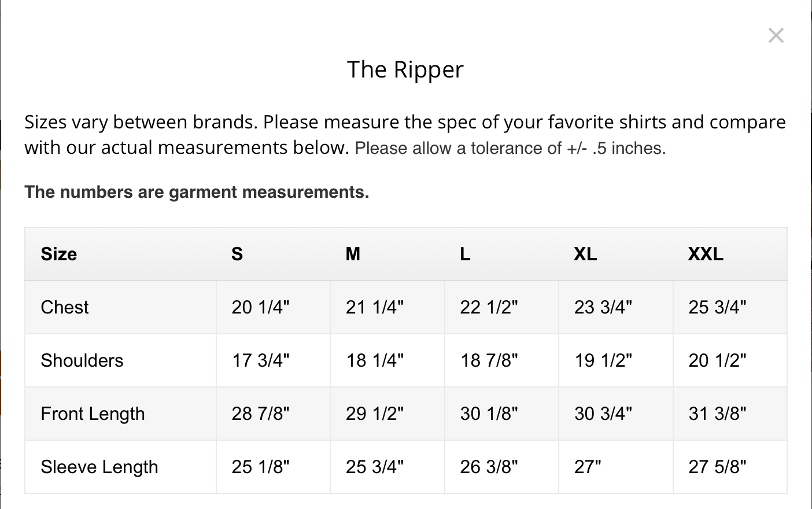Image resolution: width=812 pixels, height=509 pixels.
Task: Click the Front Length row label
Action: [x=93, y=414]
